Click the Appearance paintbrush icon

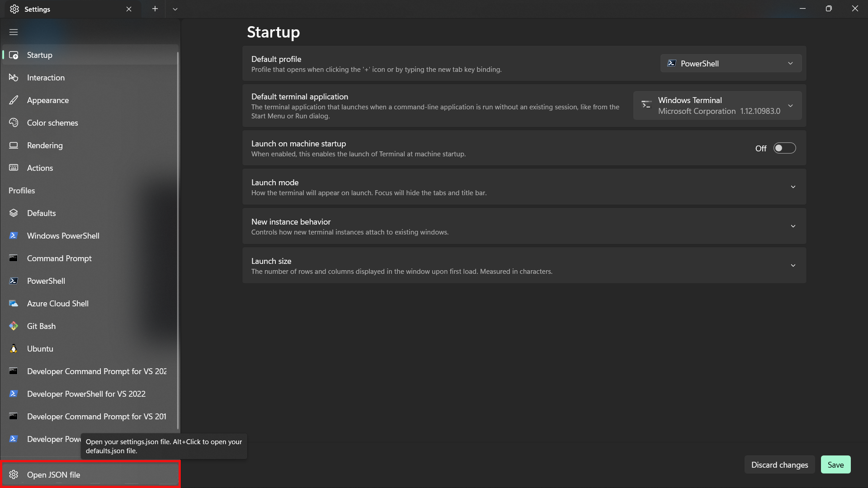(14, 100)
